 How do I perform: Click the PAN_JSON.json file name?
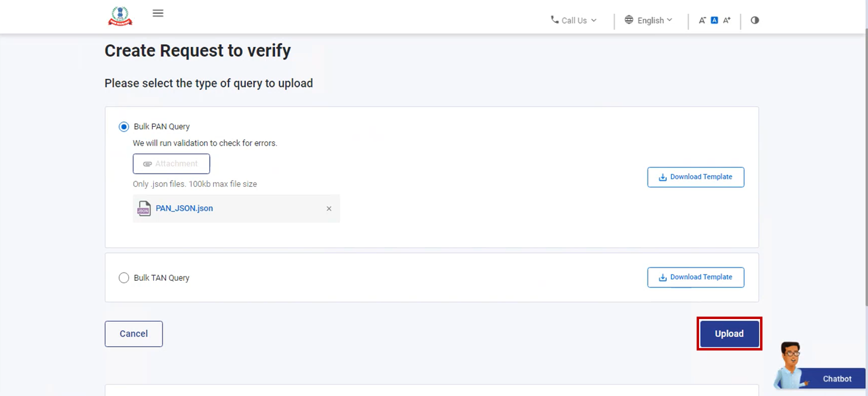coord(184,208)
